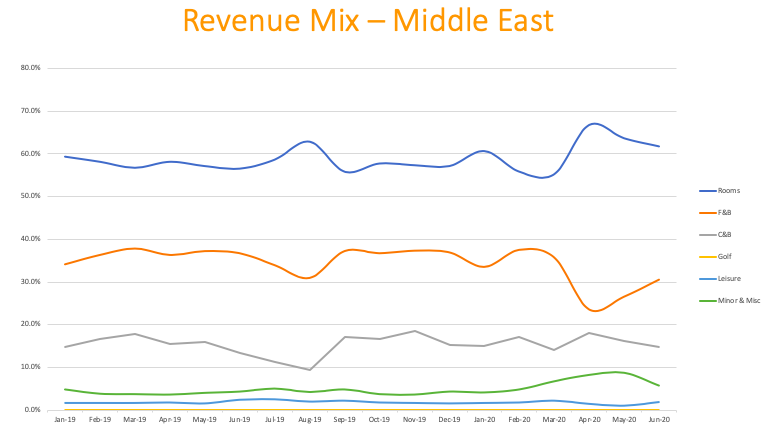Screen dimensions: 773x440
Task: Click the Jul-19 x-axis label
Action: click(x=275, y=420)
